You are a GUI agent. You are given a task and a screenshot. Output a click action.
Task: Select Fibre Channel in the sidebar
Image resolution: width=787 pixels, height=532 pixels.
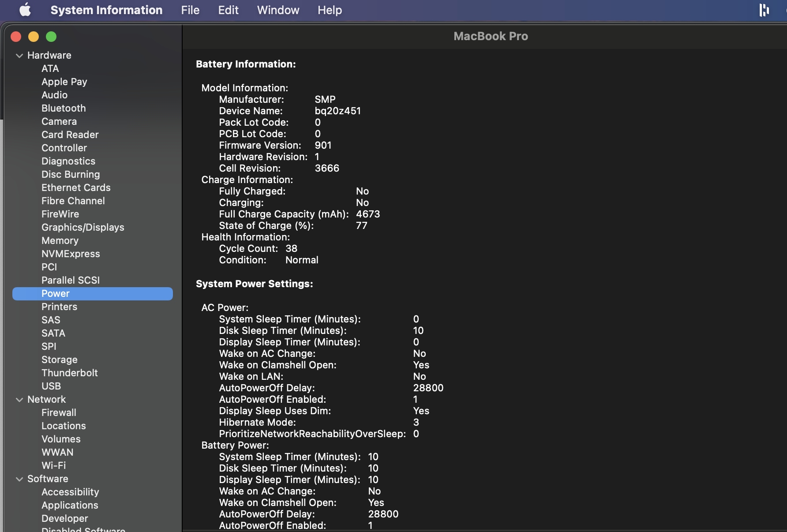point(73,201)
